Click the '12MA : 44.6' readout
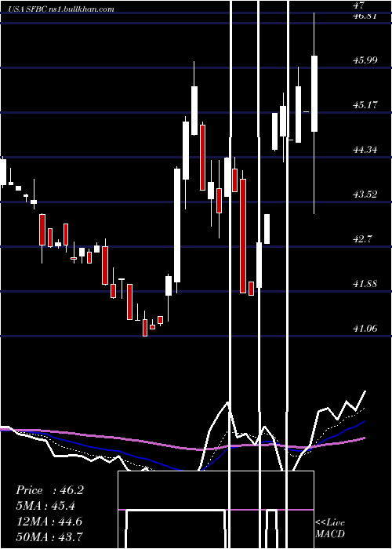Screen dimensions: 392x549 [x=49, y=522]
